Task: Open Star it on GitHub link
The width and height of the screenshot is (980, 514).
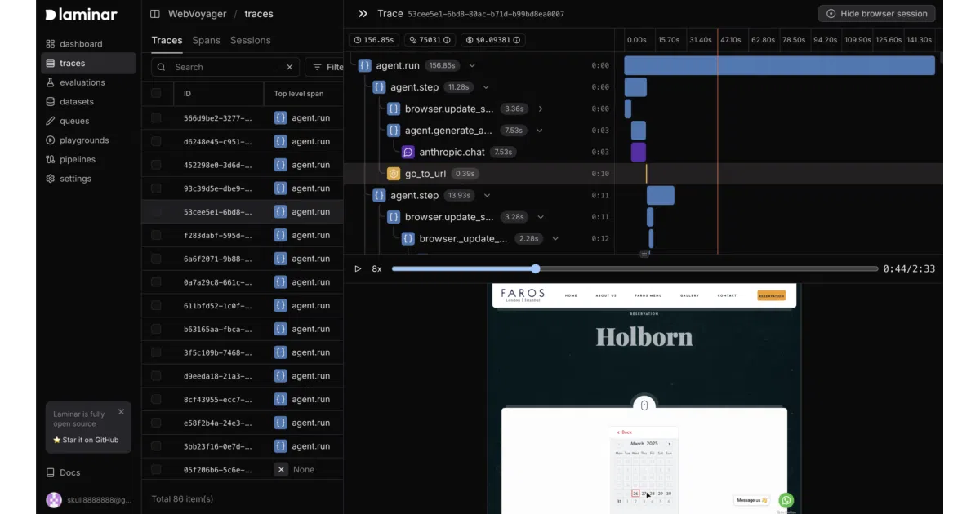Action: click(x=86, y=440)
